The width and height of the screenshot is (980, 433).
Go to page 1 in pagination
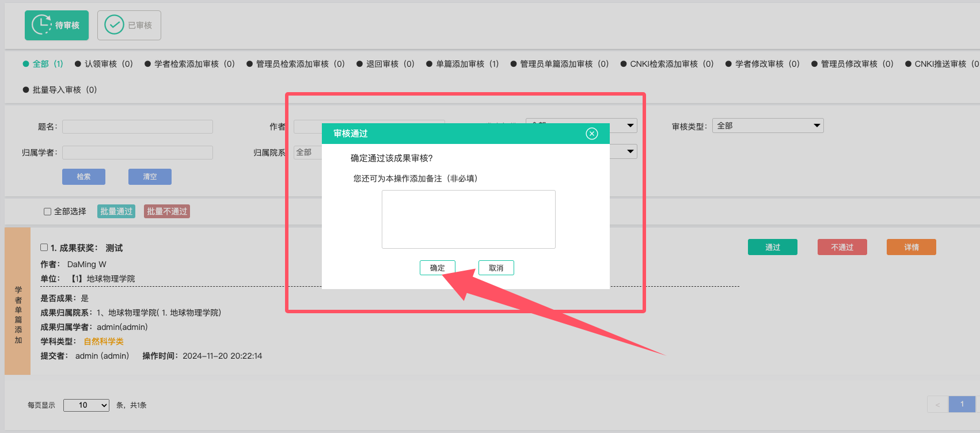pos(962,404)
